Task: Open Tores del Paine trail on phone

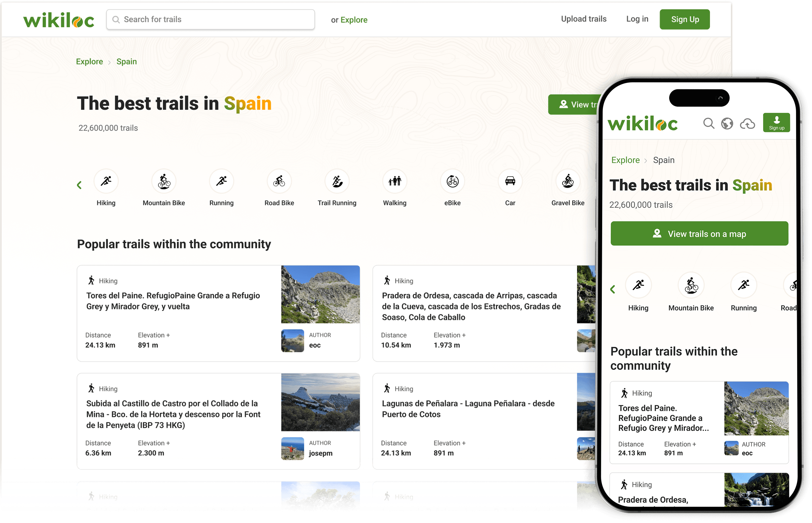Action: (663, 418)
